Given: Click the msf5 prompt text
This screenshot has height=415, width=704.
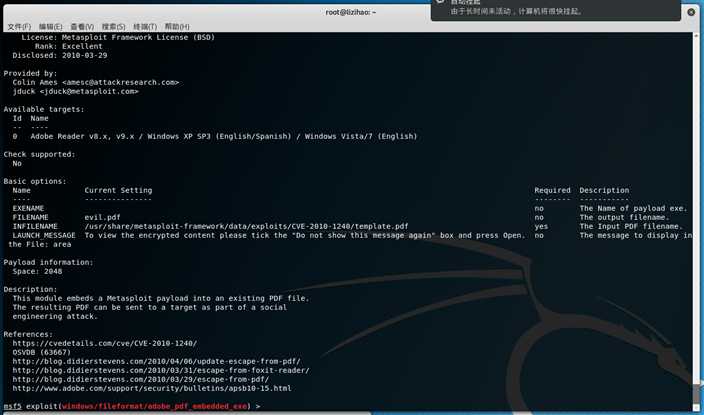Looking at the screenshot, I should (x=13, y=406).
